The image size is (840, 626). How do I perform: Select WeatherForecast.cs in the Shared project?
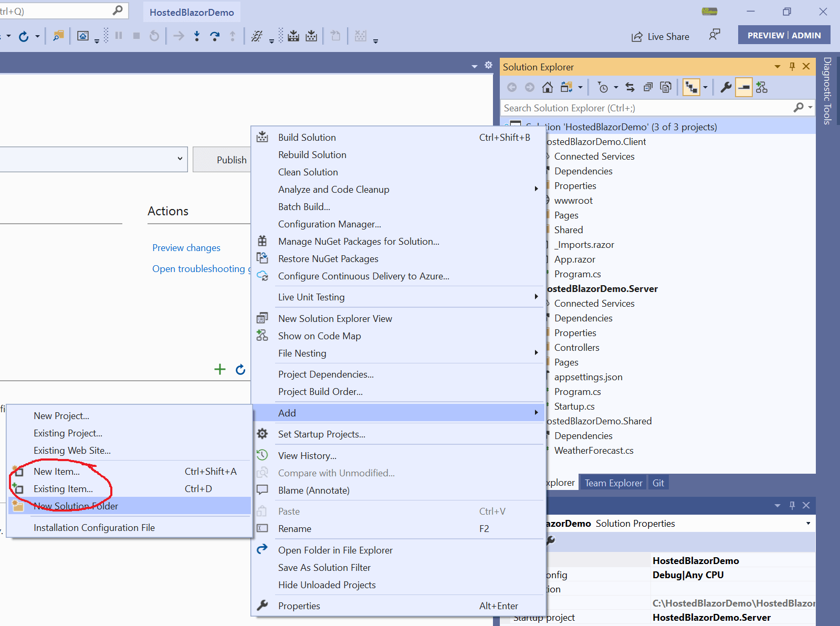(x=594, y=451)
